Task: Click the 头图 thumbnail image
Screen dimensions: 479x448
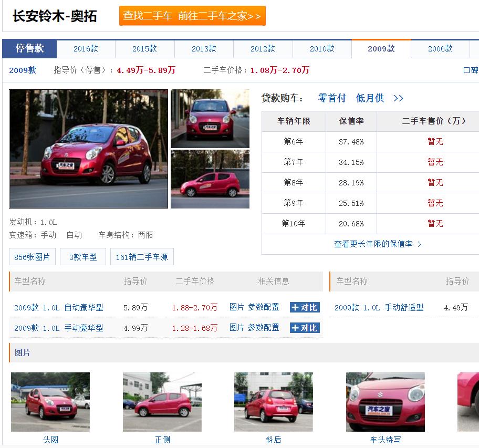Action: tap(50, 402)
